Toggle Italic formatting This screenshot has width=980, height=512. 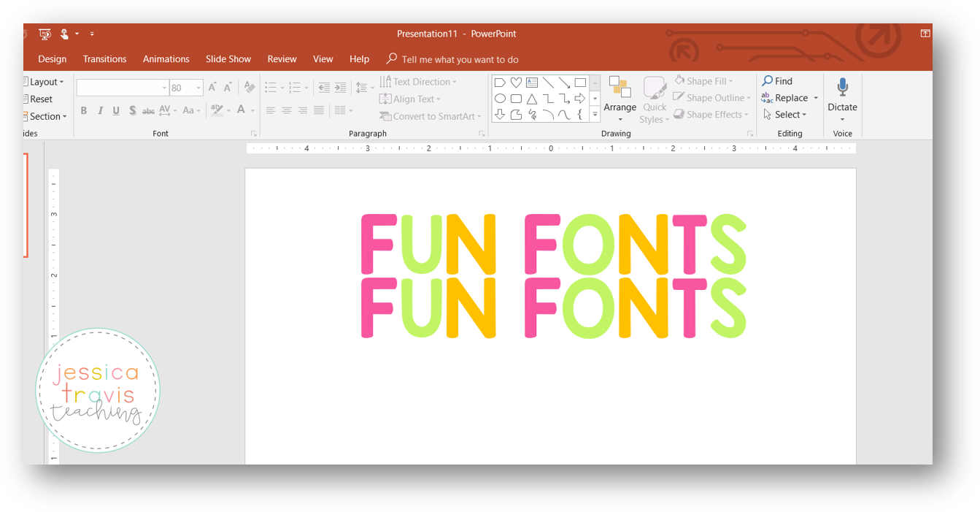tap(100, 110)
